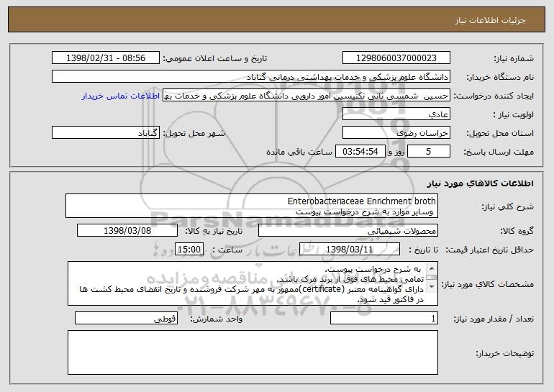The width and height of the screenshot is (554, 392).
Task: Click the unit of measure field قوطی
Action: [126, 318]
